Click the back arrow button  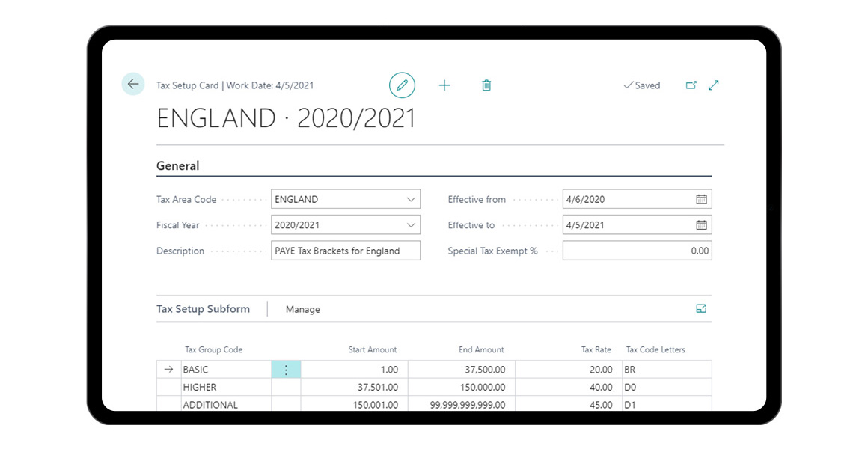pyautogui.click(x=133, y=85)
